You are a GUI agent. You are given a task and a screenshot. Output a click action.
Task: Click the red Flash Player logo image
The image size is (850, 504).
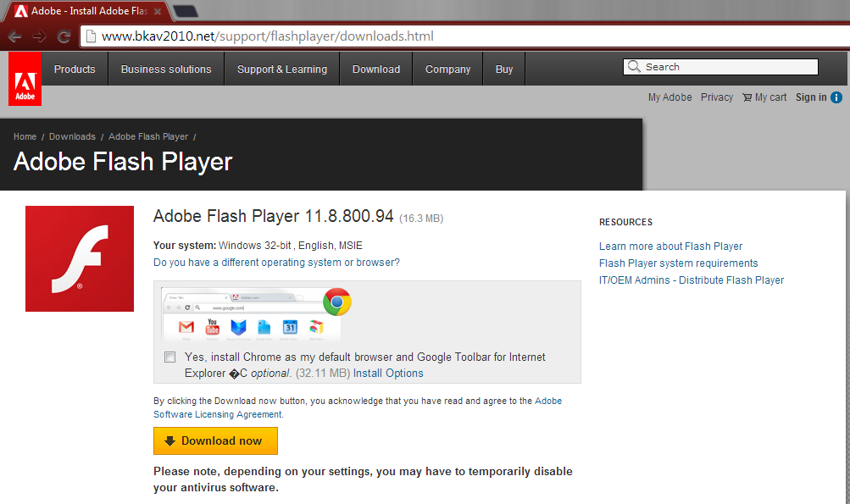[x=80, y=258]
